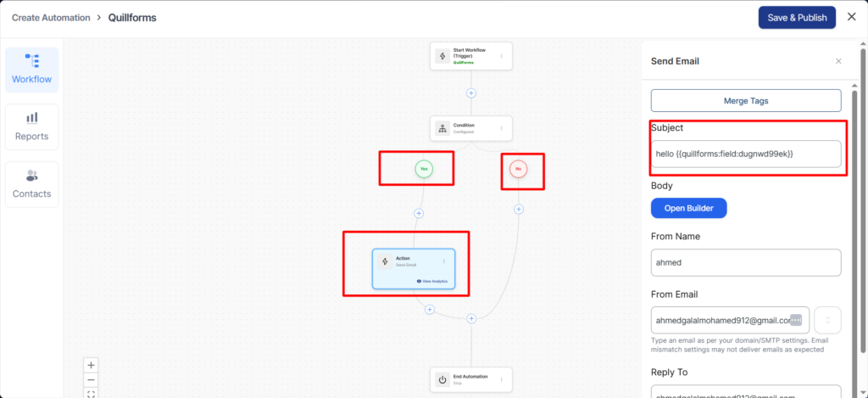Open the Reports sidebar tab
This screenshot has width=868, height=398.
(x=31, y=126)
